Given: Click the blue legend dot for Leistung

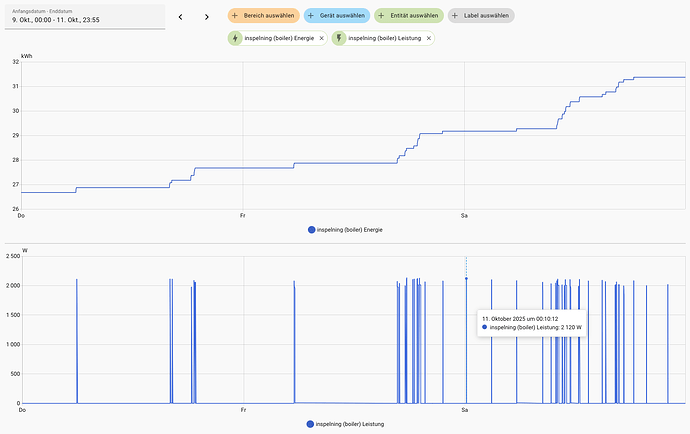Looking at the screenshot, I should click(311, 424).
